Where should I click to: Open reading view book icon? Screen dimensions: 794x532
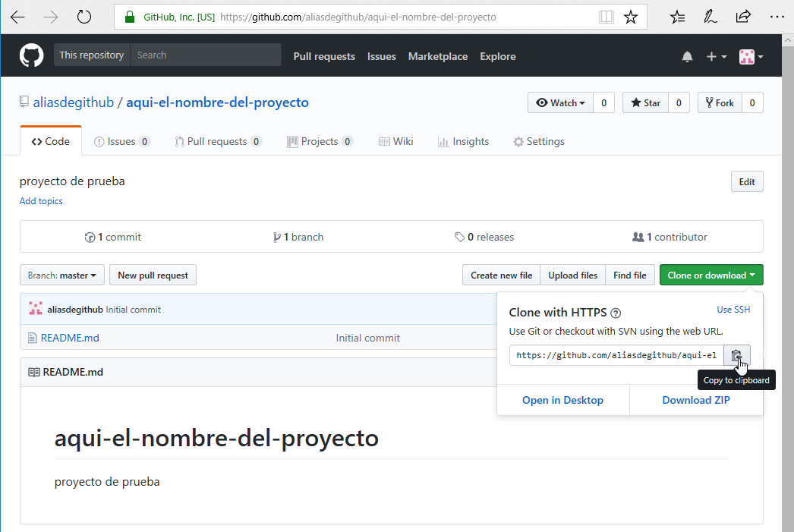pyautogui.click(x=607, y=17)
